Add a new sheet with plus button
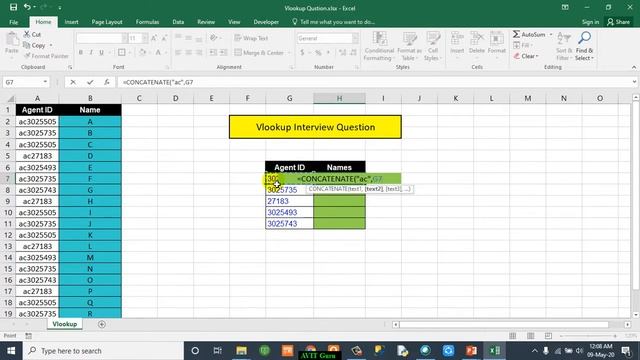Viewport: 640px width, 360px height. tap(102, 324)
